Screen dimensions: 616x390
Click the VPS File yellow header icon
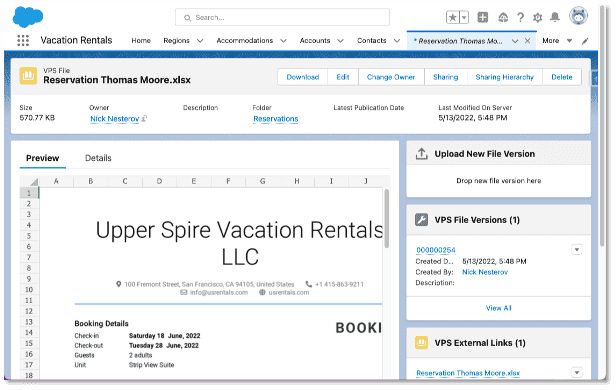28,76
